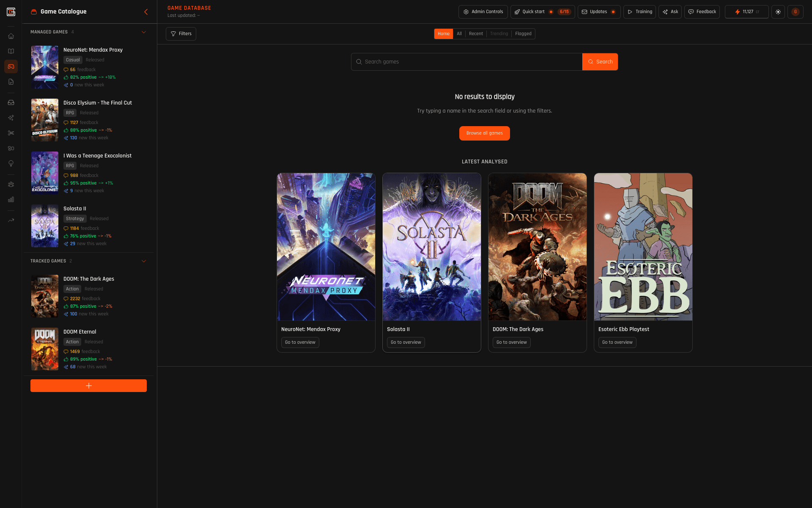Click the team users sidebar icon

click(x=11, y=184)
